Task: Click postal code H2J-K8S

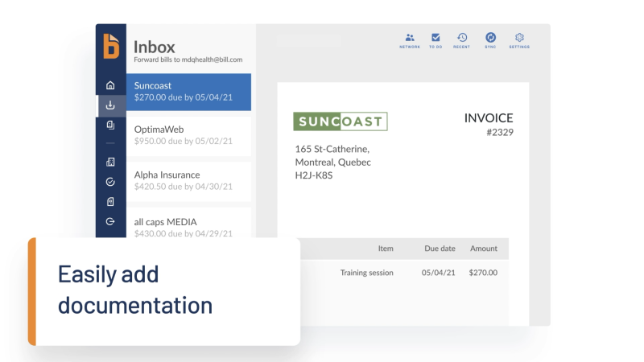Action: tap(314, 175)
